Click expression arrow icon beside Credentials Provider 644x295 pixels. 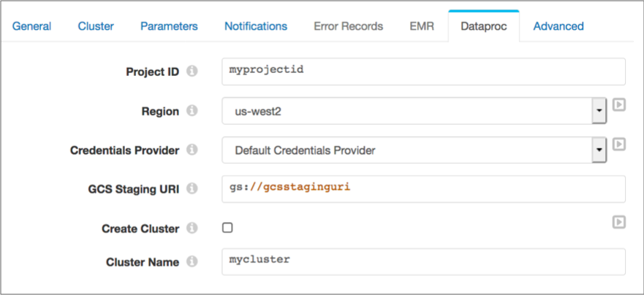(x=619, y=144)
